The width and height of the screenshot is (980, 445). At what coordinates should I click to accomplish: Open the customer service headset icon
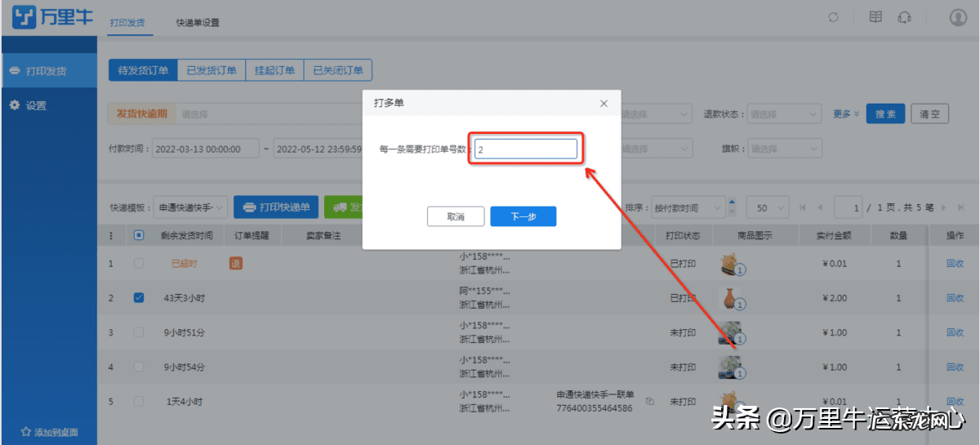904,17
